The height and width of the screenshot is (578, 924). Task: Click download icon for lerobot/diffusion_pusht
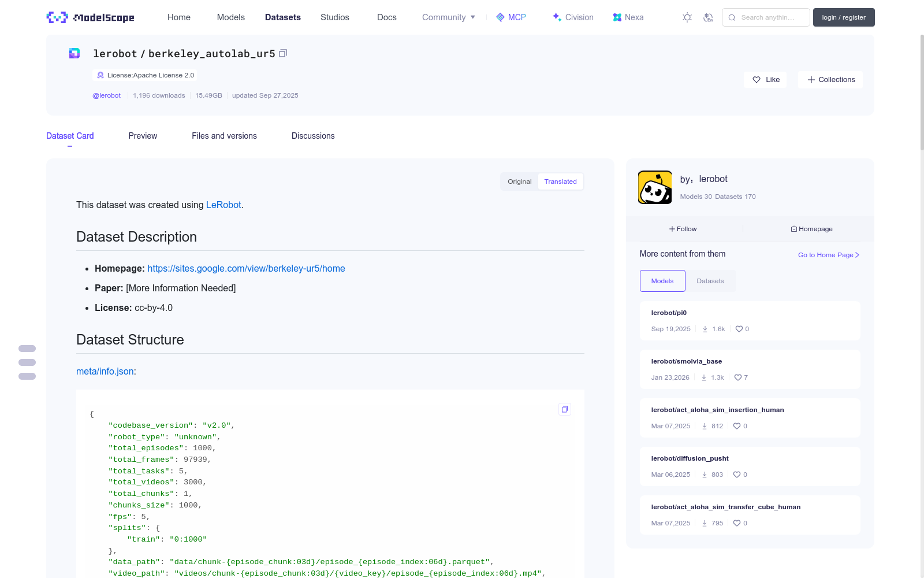point(705,475)
